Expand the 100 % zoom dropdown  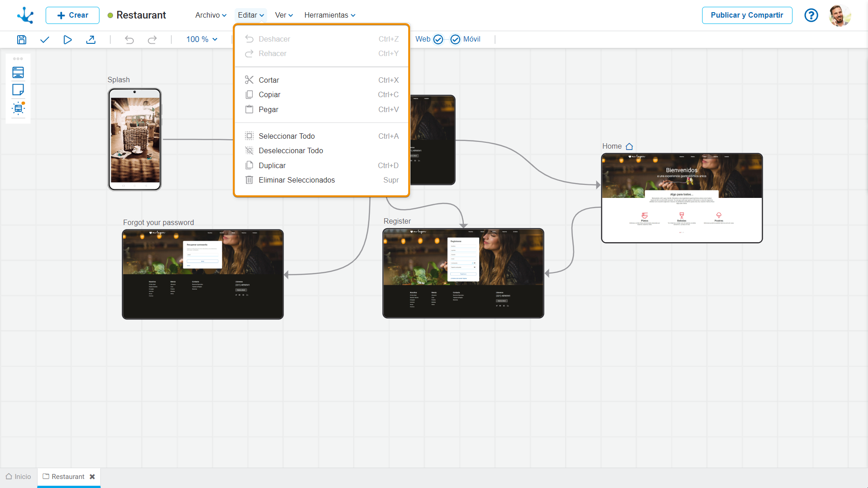(202, 39)
